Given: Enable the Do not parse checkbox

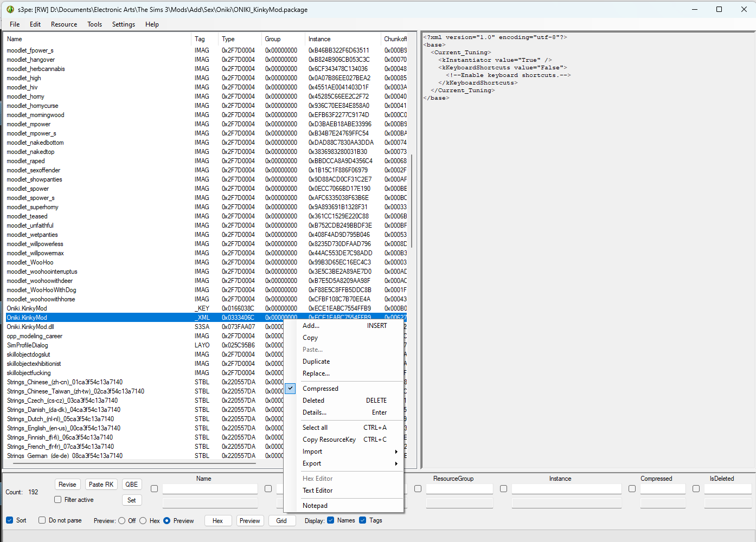Looking at the screenshot, I should (42, 520).
